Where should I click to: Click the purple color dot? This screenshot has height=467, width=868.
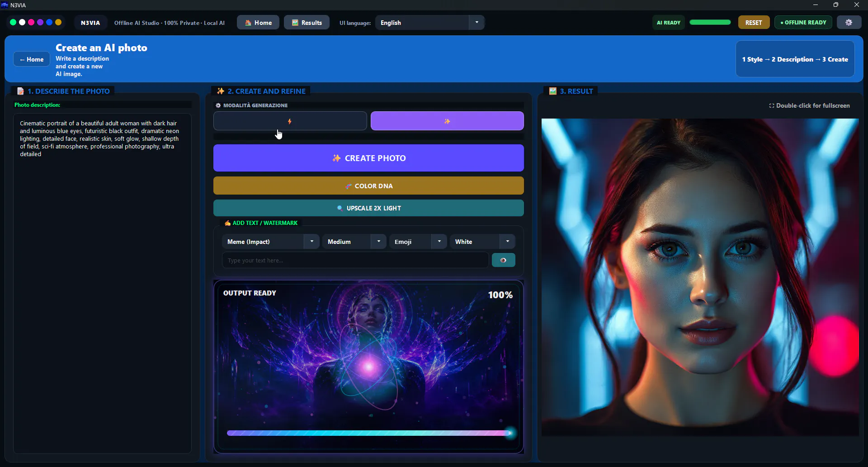click(40, 22)
